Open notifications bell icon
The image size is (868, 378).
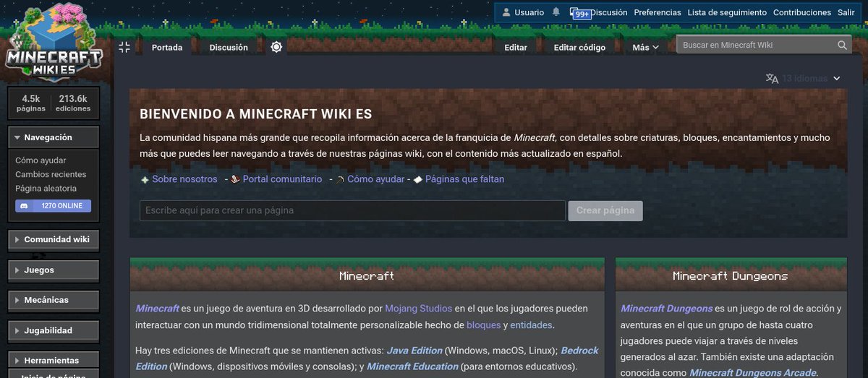pos(556,12)
